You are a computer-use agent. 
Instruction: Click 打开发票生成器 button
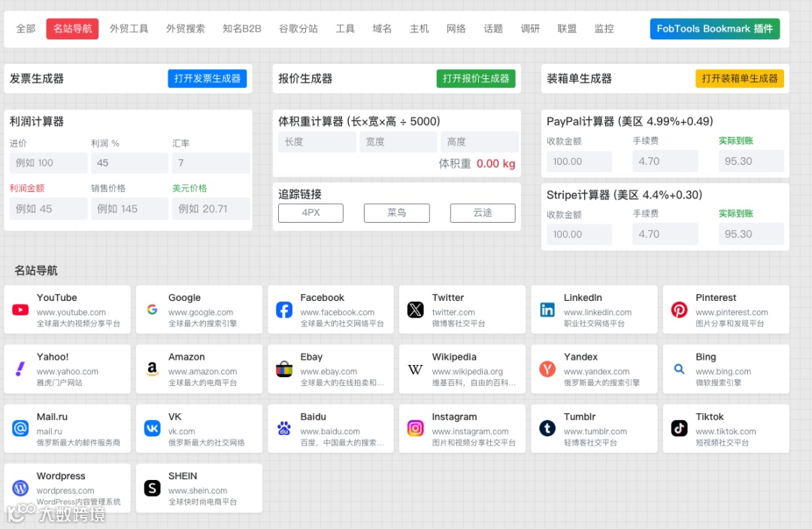click(x=208, y=79)
